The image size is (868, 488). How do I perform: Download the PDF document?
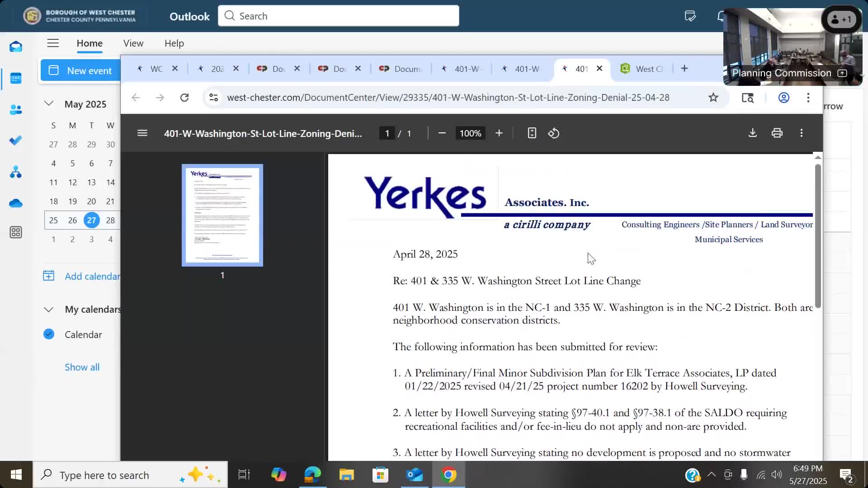pyautogui.click(x=752, y=133)
